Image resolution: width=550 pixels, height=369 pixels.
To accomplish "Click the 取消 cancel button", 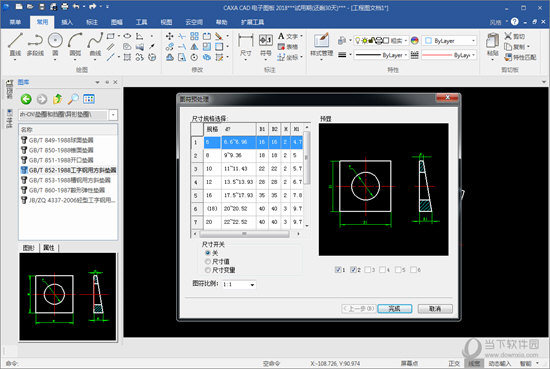I will (435, 309).
